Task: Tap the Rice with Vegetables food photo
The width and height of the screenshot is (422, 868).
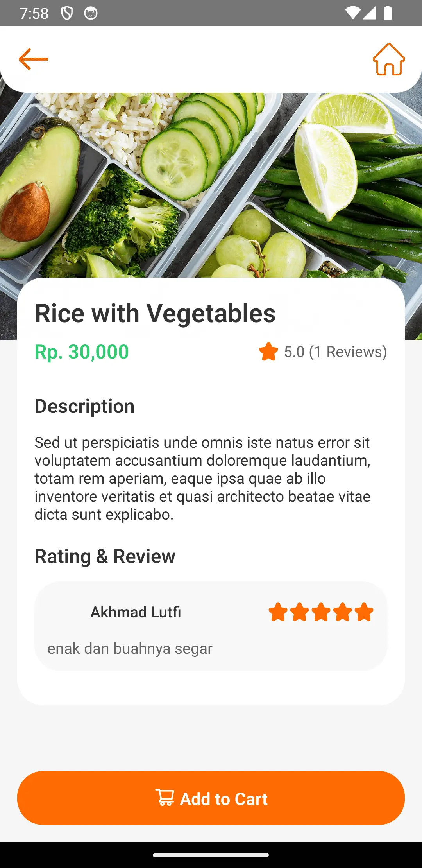Action: point(211,184)
